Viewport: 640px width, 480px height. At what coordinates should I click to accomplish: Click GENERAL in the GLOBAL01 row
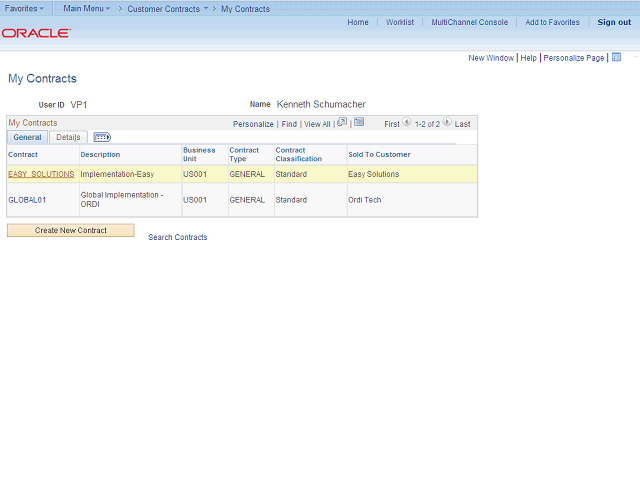tap(247, 200)
